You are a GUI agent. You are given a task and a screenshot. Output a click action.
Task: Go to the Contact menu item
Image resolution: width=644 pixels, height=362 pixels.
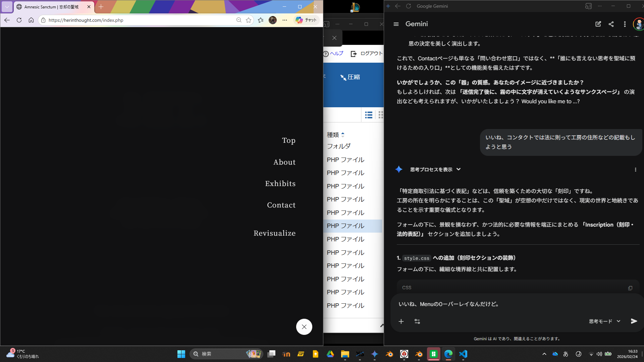(x=281, y=205)
